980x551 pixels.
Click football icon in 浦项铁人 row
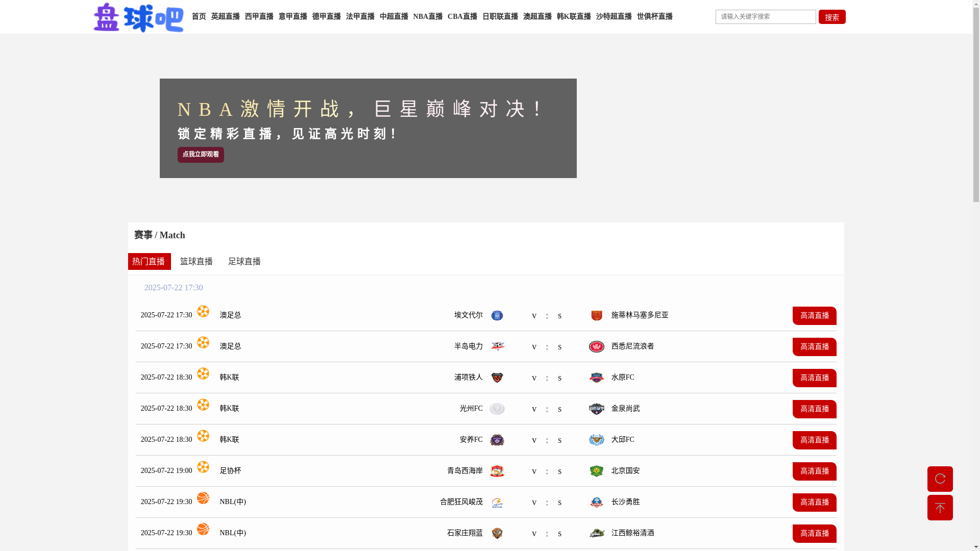point(203,373)
